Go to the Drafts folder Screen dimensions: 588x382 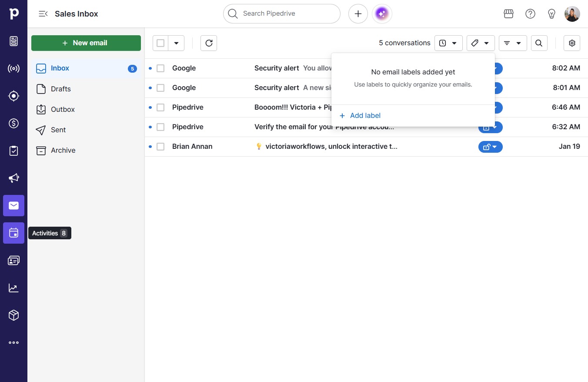coord(86,89)
